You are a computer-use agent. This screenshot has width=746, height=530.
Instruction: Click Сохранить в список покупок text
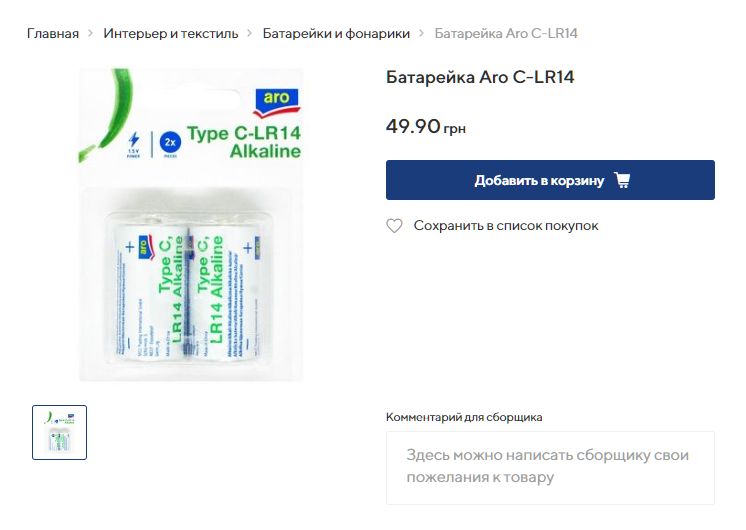[506, 226]
